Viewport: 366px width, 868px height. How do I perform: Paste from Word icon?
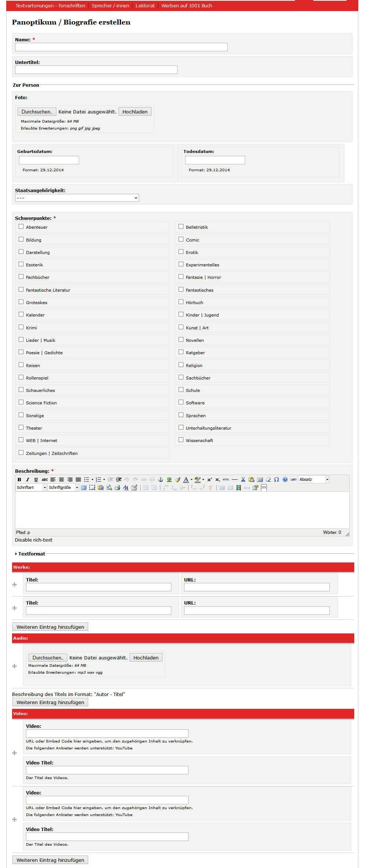coord(101,487)
